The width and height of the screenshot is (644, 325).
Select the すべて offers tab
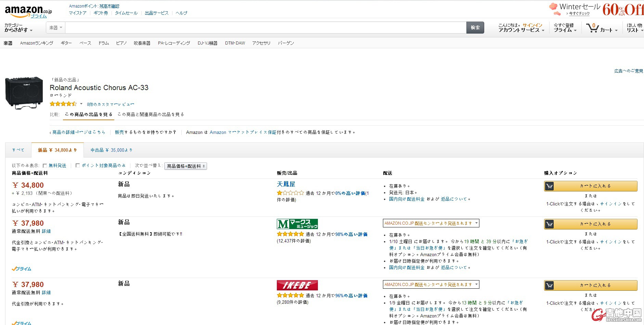point(18,150)
